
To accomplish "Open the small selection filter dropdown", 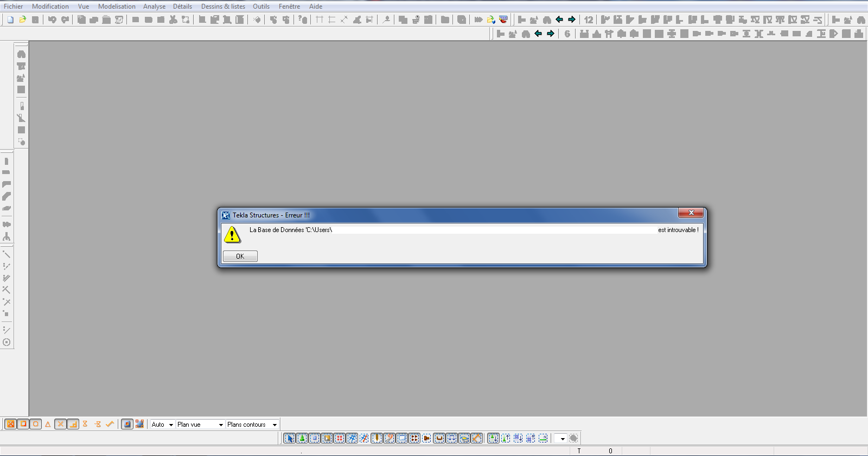I will click(x=561, y=438).
